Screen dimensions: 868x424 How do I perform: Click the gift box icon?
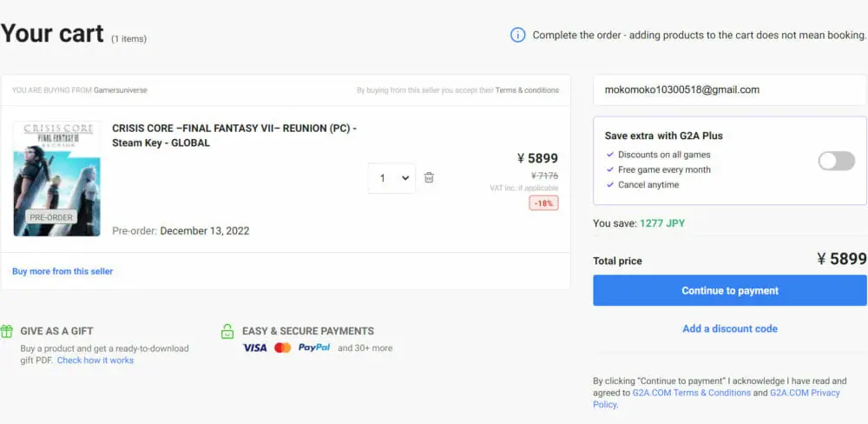click(x=7, y=331)
